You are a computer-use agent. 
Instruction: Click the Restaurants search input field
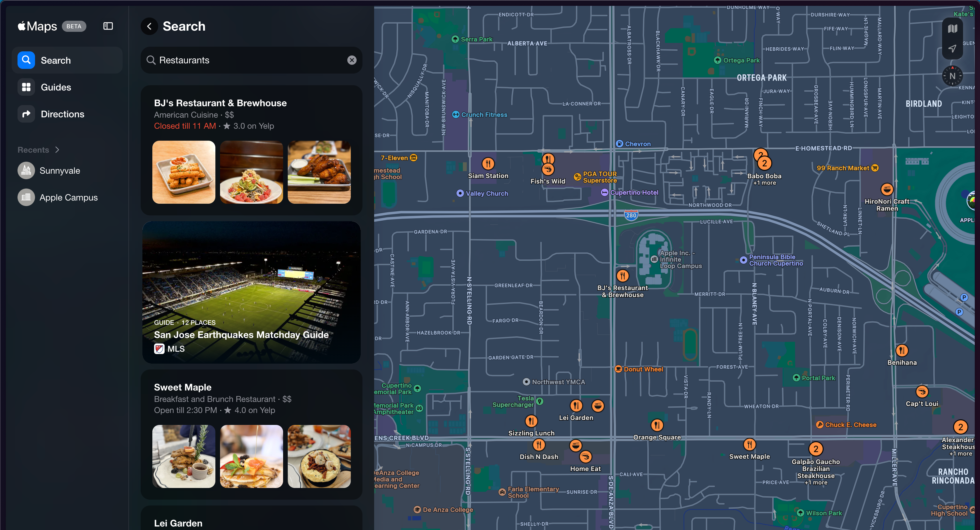[x=250, y=60]
